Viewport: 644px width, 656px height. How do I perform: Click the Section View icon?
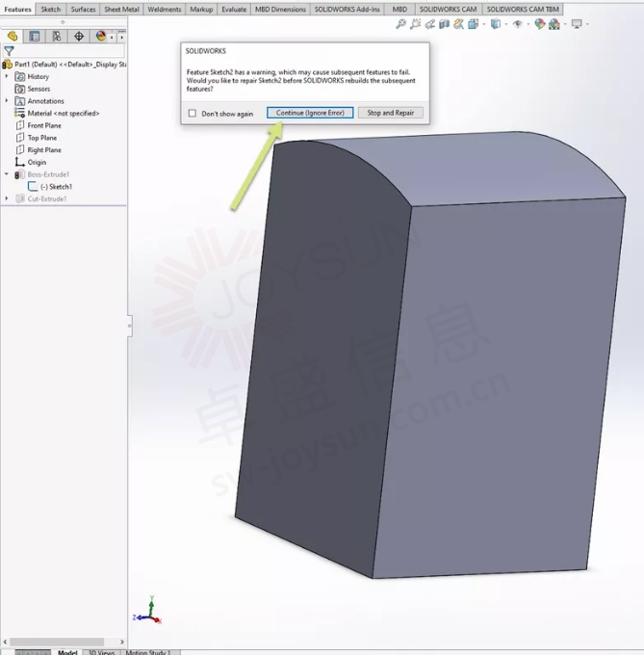coord(444,24)
